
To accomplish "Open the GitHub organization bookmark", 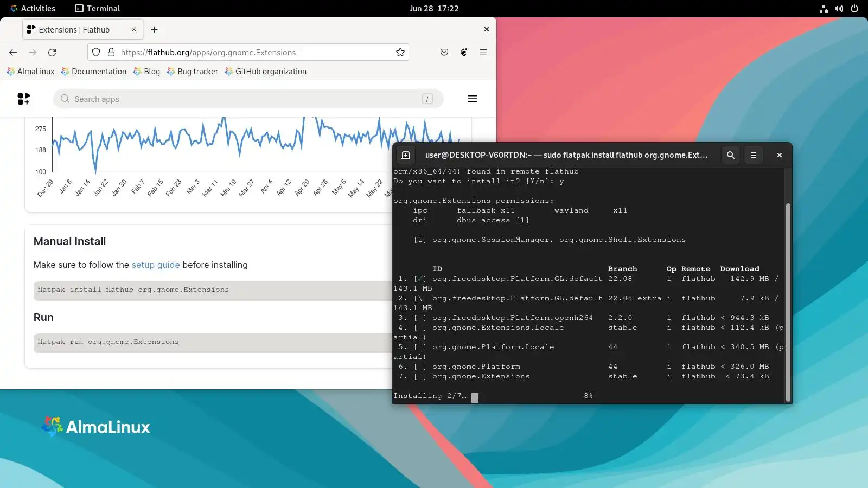I will (266, 72).
